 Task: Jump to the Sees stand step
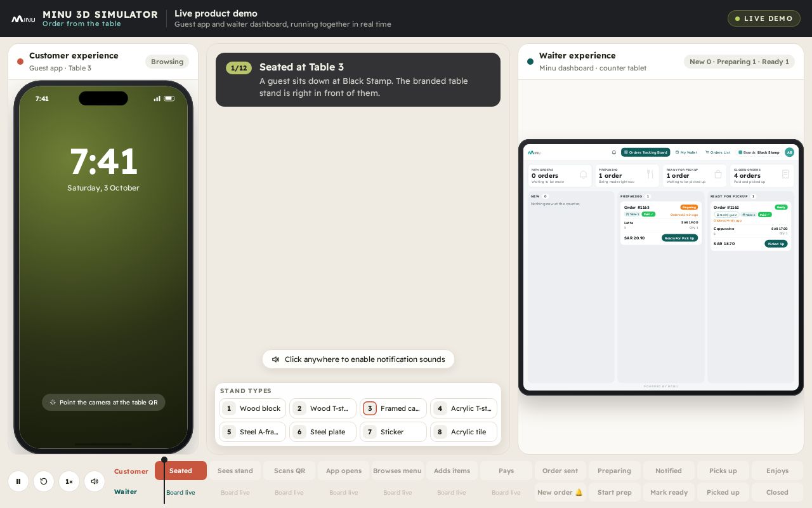pyautogui.click(x=235, y=471)
